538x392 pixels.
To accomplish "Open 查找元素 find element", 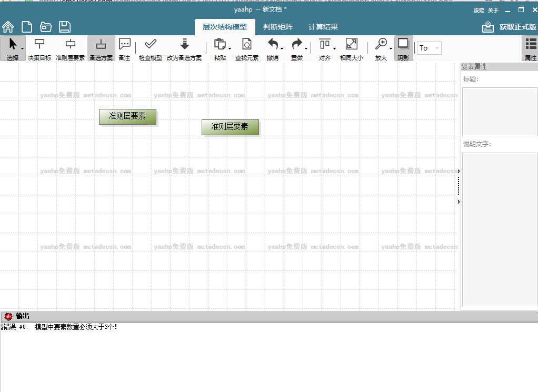I will point(247,48).
